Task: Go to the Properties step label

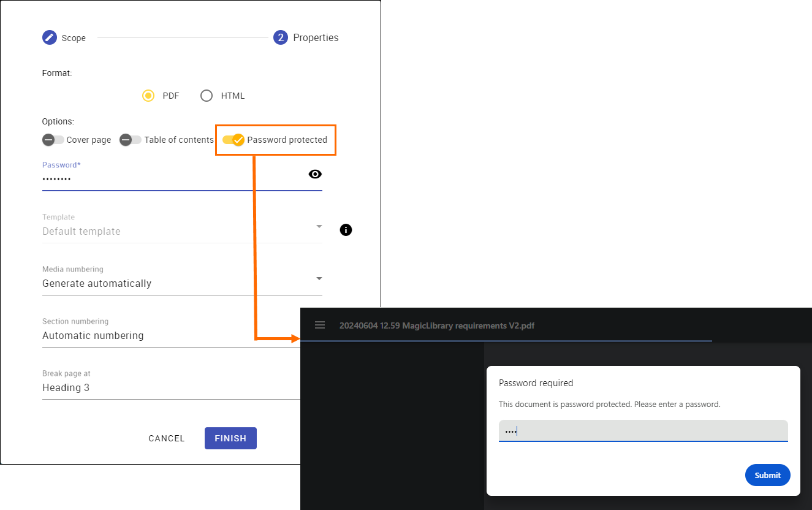Action: click(x=316, y=38)
